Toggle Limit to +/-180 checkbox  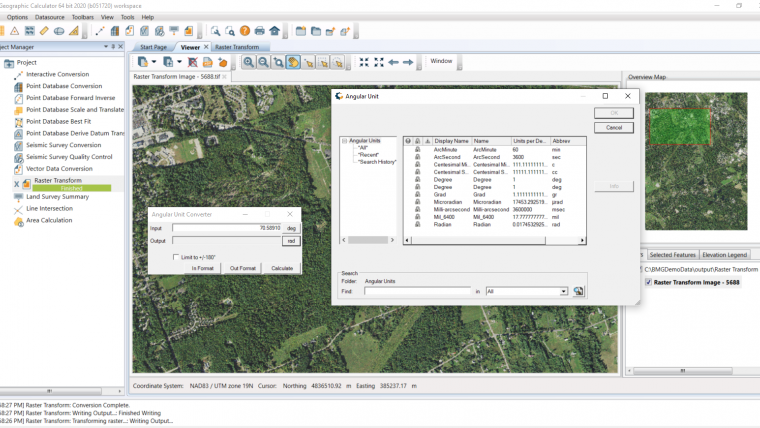(x=176, y=257)
